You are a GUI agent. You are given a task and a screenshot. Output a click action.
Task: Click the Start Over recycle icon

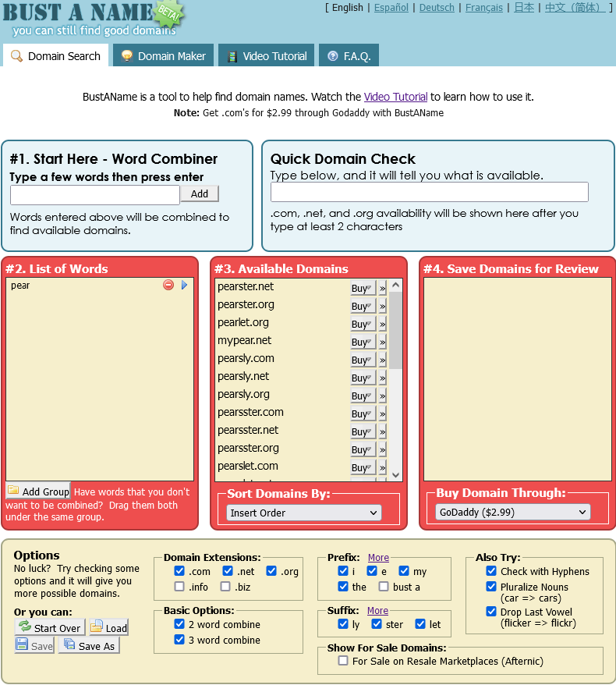pos(25,626)
